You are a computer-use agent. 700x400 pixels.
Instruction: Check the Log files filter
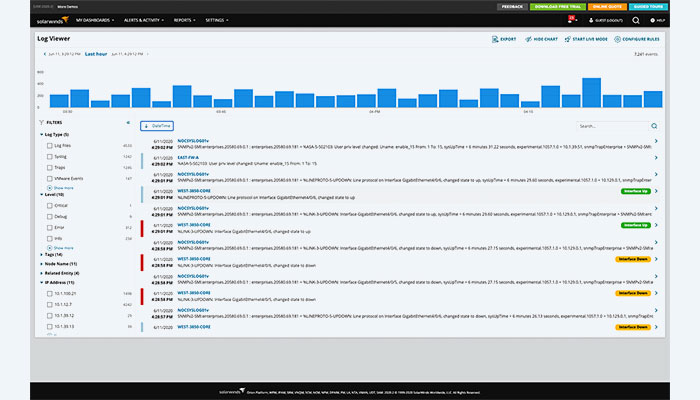[50, 146]
